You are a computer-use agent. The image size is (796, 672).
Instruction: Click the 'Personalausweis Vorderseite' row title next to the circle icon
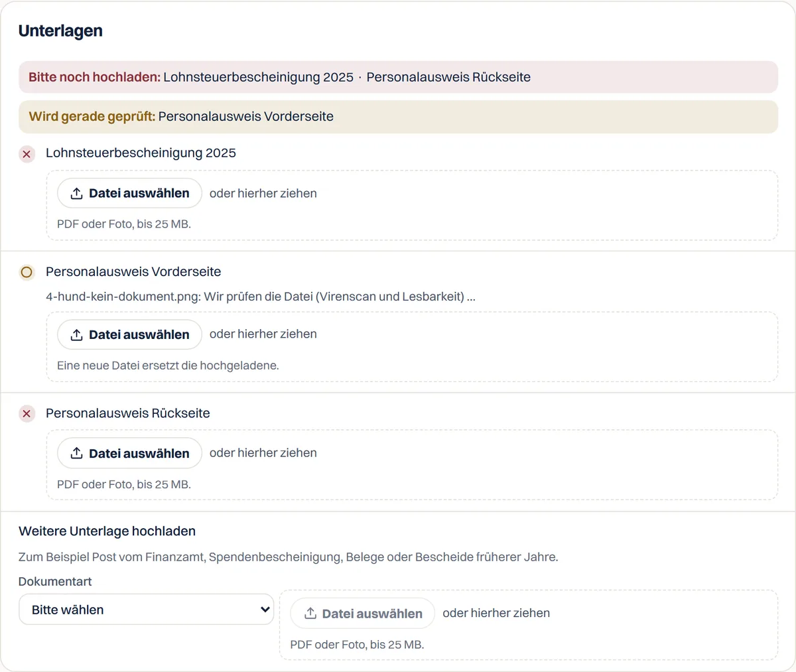pos(133,272)
